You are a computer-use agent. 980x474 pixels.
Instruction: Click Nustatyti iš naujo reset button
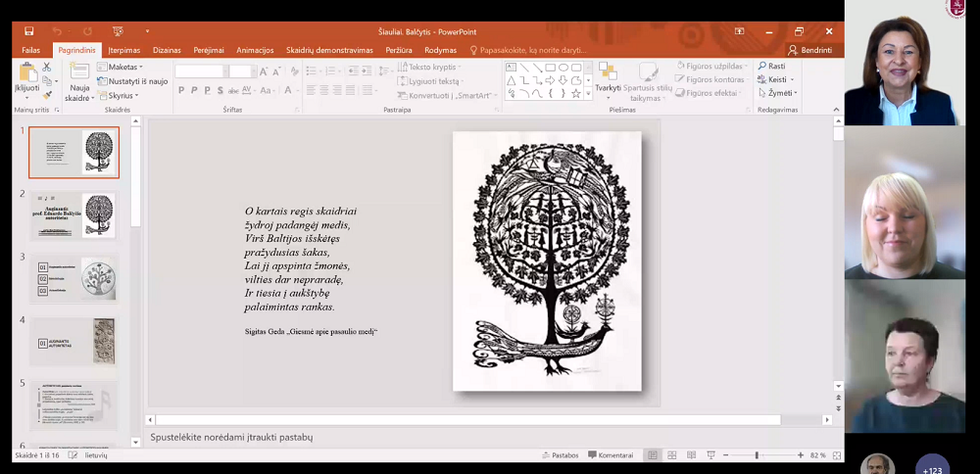132,81
